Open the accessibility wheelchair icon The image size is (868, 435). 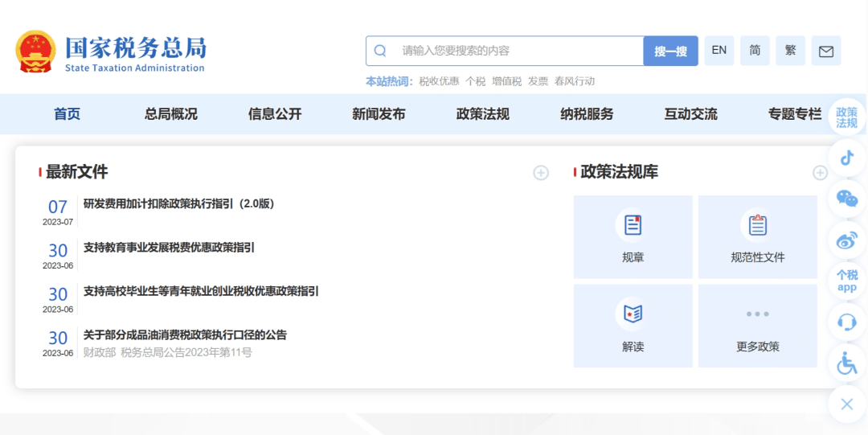(x=846, y=363)
